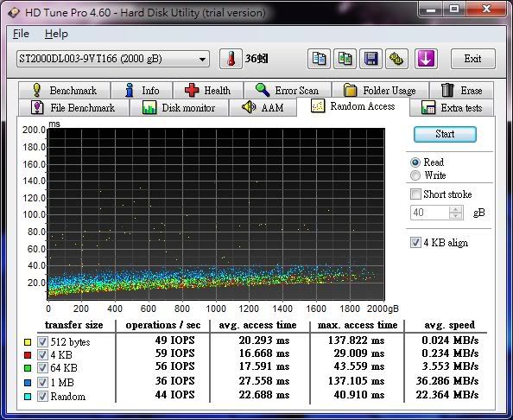
Task: Click the purple down-arrow icon
Action: click(x=426, y=59)
